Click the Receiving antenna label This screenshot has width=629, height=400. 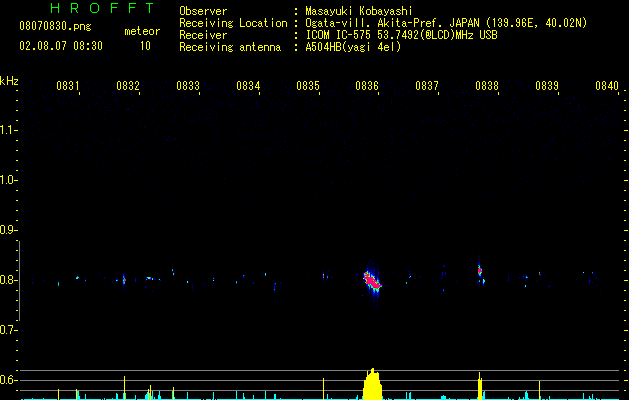click(230, 47)
